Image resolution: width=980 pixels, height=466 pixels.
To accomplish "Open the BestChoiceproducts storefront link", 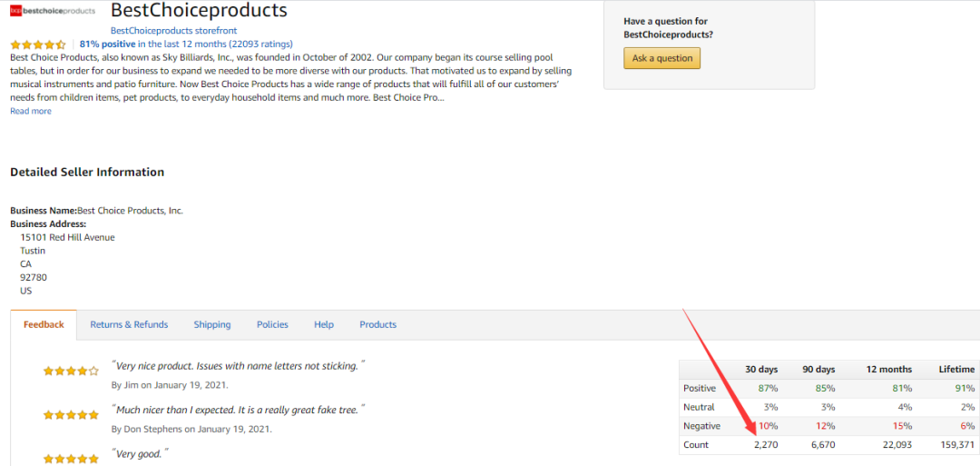I will click(x=173, y=30).
